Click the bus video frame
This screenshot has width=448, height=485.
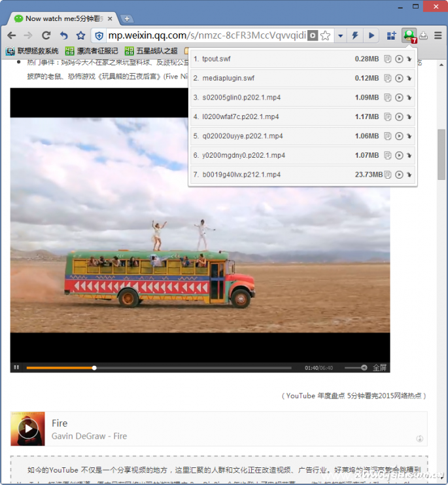[x=200, y=225]
